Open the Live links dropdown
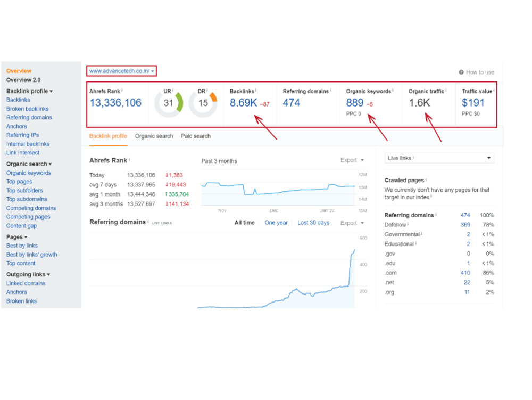This screenshot has width=532, height=400. pos(439,158)
